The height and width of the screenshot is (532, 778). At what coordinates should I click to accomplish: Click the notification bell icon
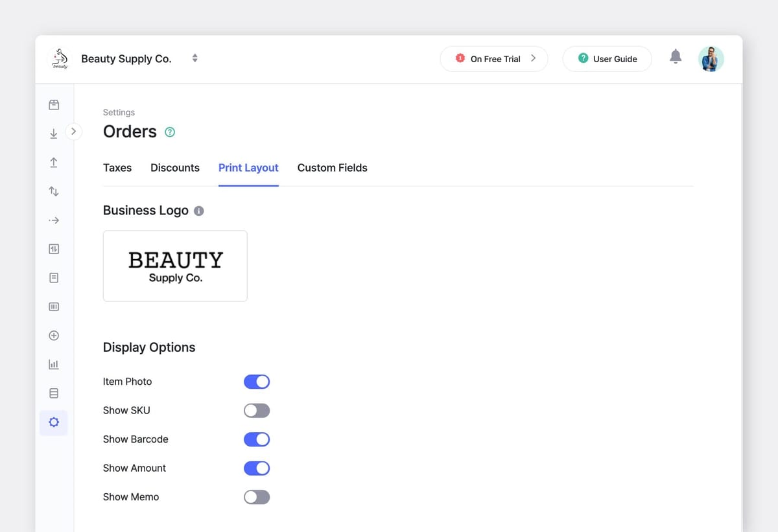click(676, 57)
